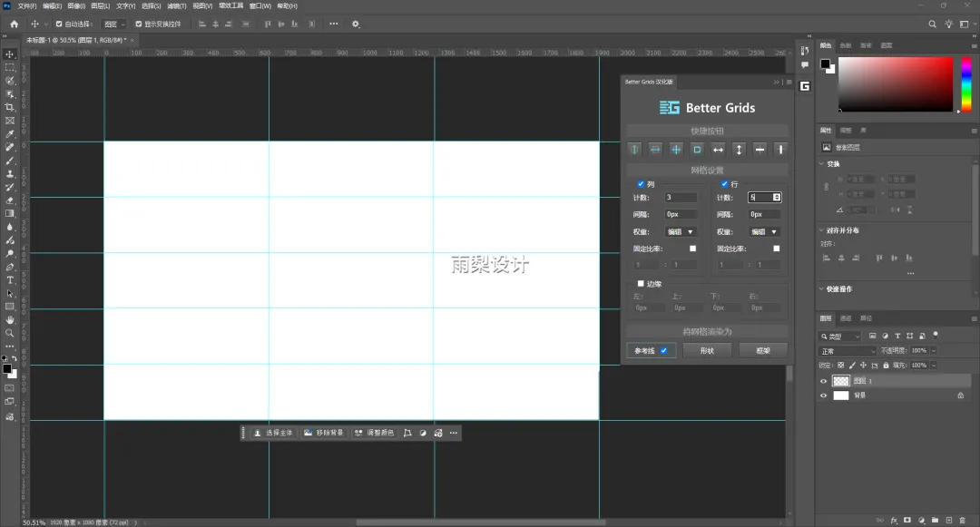Open settings gear in the options bar
The width and height of the screenshot is (980, 527).
click(x=356, y=24)
